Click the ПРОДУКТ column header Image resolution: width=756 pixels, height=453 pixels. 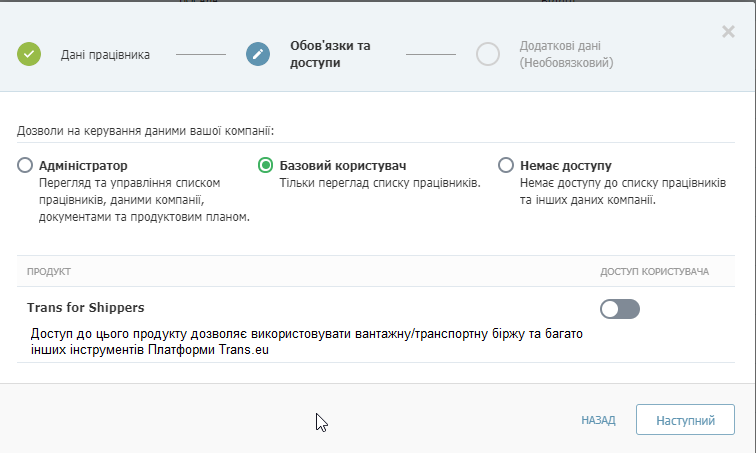click(49, 271)
